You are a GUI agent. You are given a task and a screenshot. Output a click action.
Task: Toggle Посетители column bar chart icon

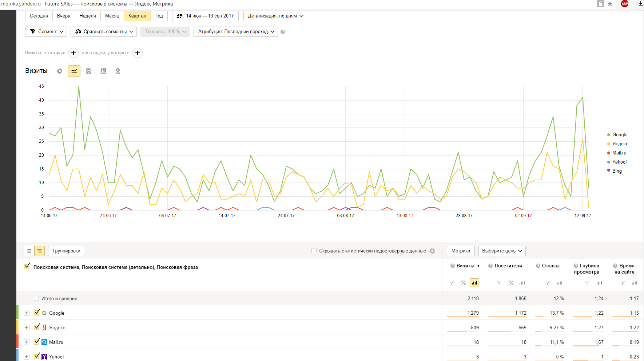(x=522, y=283)
